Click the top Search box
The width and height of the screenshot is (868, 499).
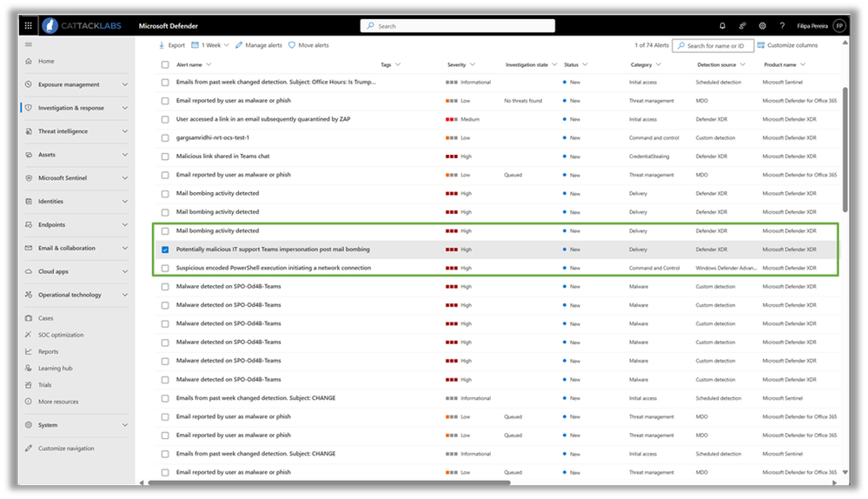click(458, 25)
